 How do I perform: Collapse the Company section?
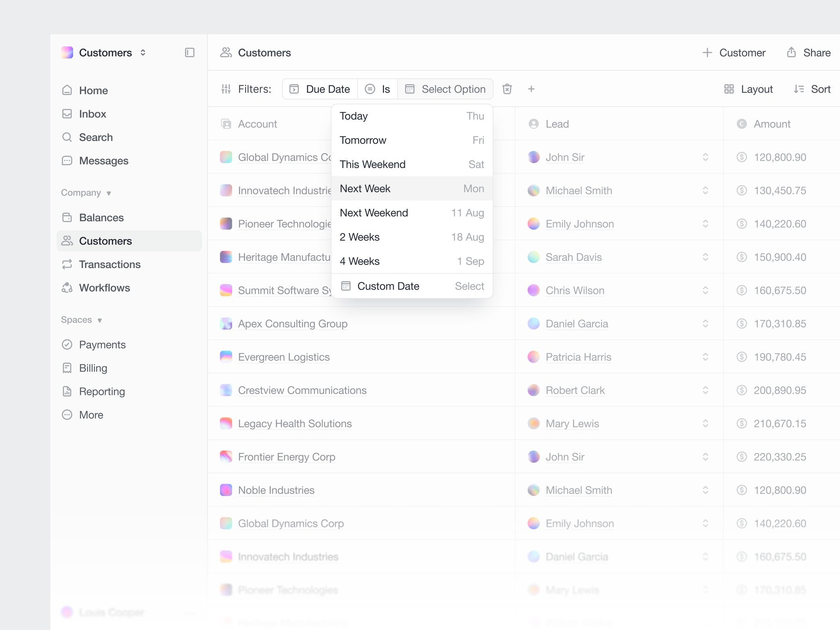86,193
